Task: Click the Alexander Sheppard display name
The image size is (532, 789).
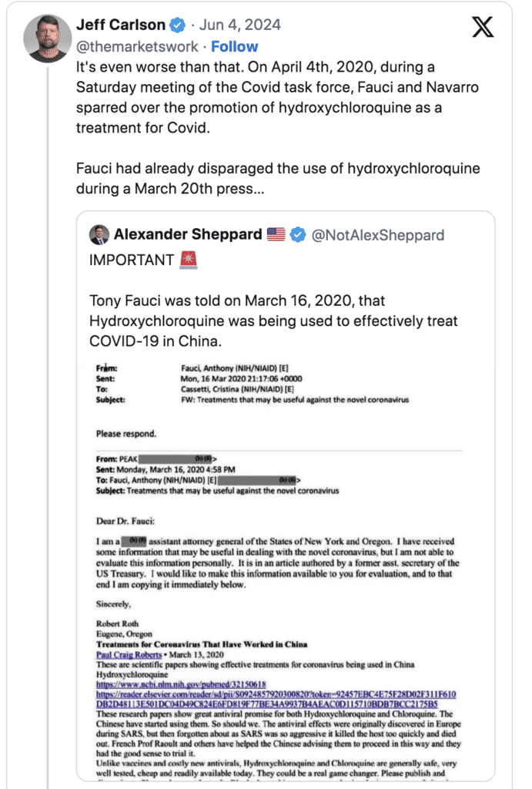Action: [188, 234]
